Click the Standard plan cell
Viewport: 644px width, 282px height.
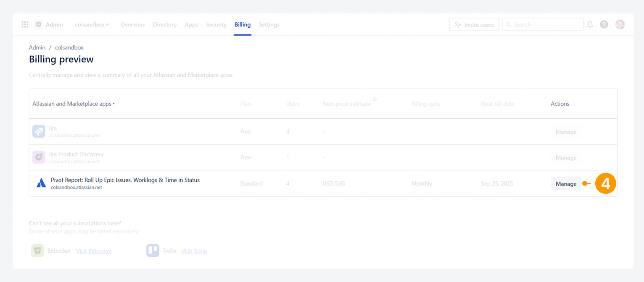(x=251, y=183)
